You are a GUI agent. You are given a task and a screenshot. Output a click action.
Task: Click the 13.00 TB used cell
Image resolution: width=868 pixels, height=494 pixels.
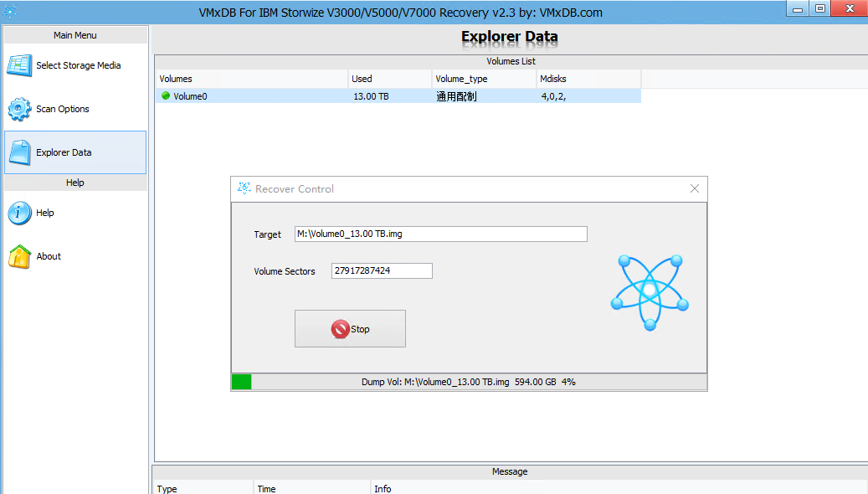pyautogui.click(x=371, y=96)
